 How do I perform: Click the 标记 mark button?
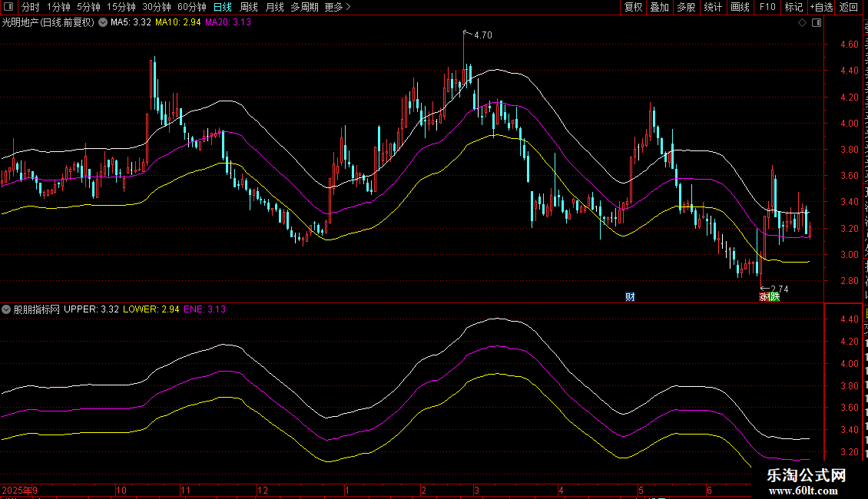coord(793,7)
